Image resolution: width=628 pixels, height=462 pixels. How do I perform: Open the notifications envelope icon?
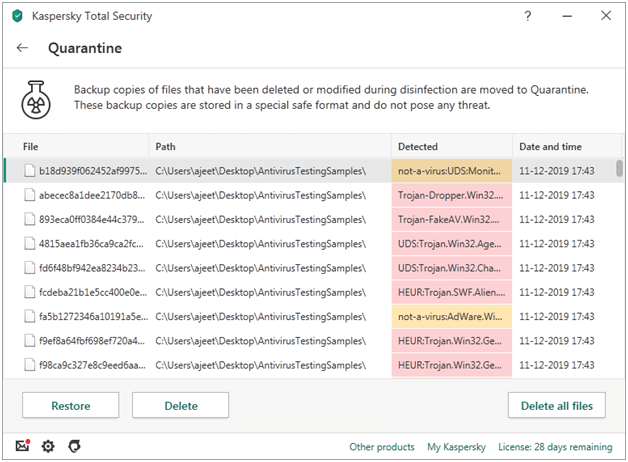coord(22,446)
